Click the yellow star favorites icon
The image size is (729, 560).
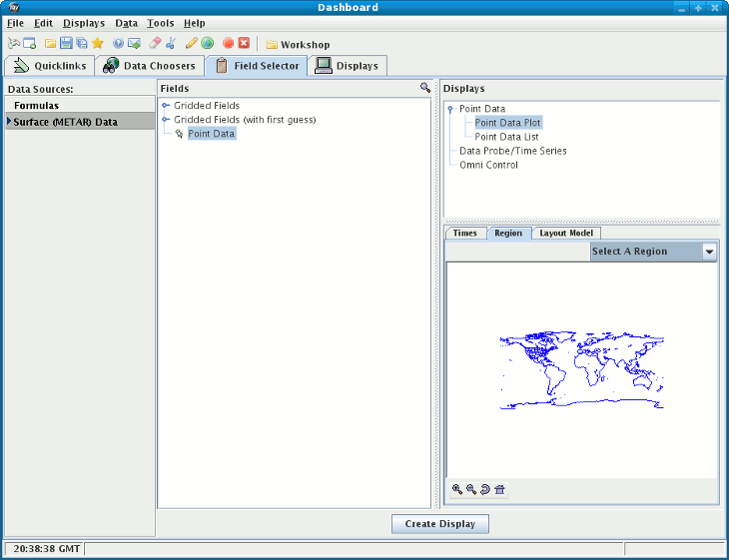click(x=98, y=44)
